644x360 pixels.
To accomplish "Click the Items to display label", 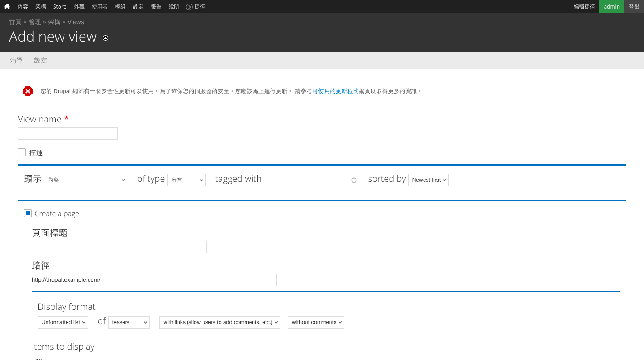I will (63, 347).
